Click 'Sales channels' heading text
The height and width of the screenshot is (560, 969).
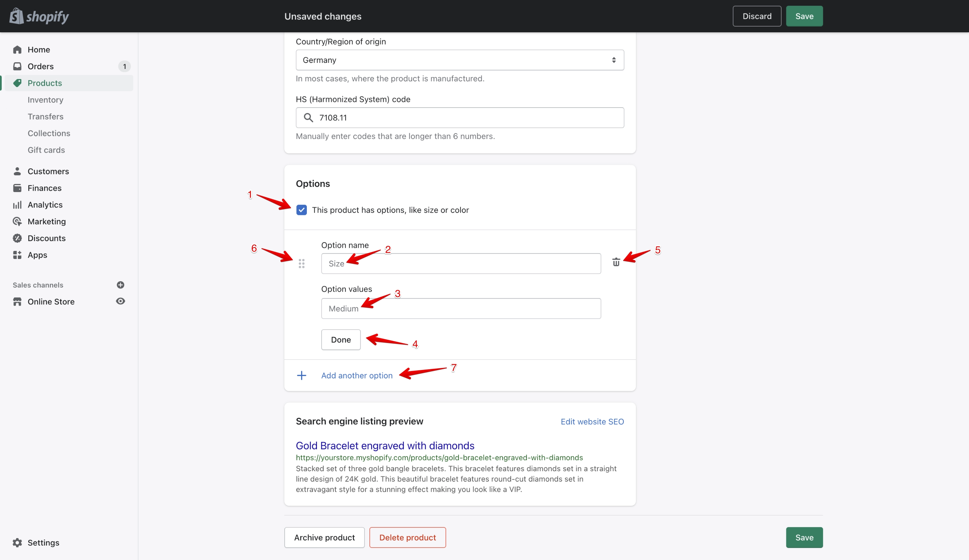point(38,285)
